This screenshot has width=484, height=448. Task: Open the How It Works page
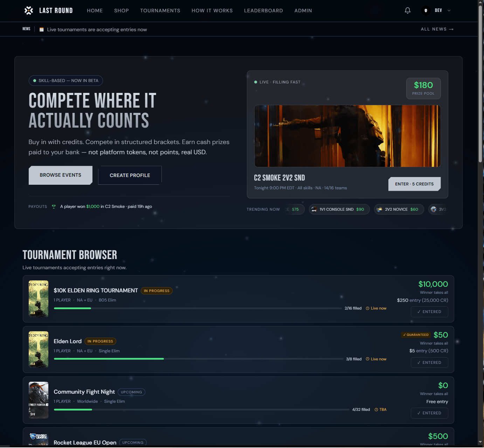(x=212, y=11)
